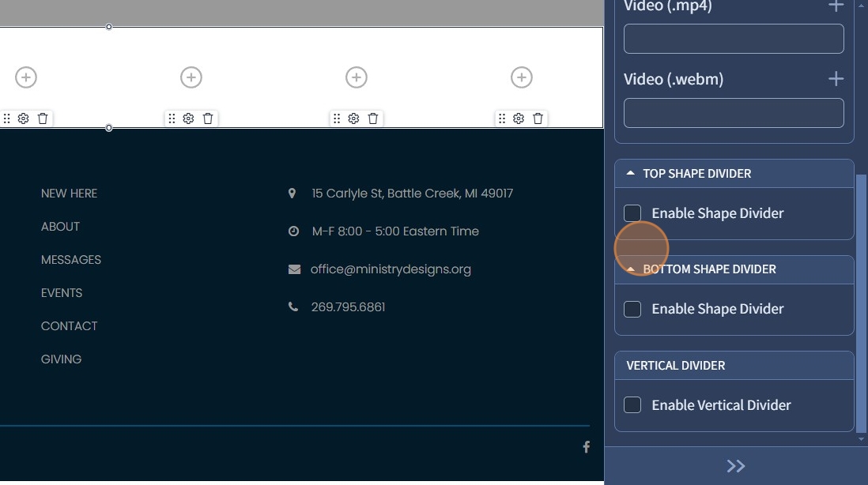Collapse the Bottom Shape Divider section
The image size is (868, 485).
pos(631,269)
